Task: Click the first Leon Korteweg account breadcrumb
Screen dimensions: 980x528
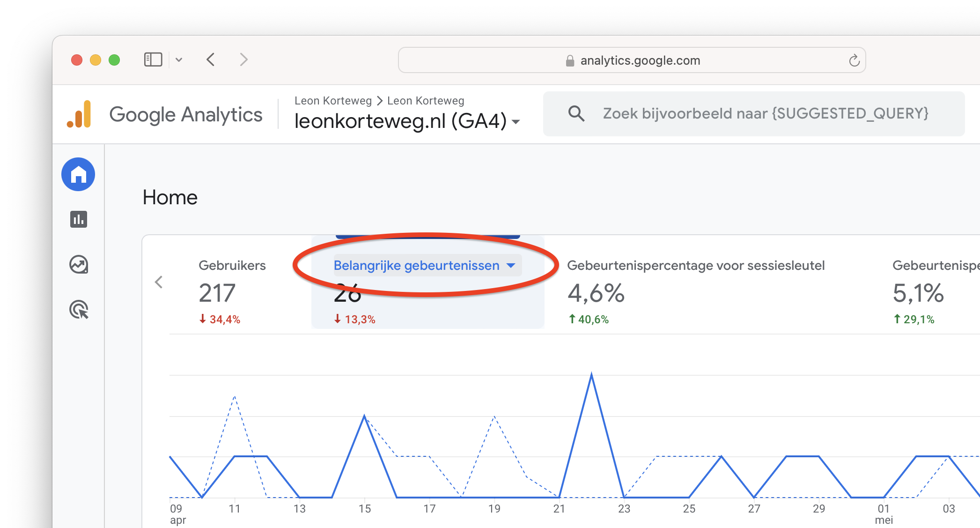Action: tap(333, 101)
